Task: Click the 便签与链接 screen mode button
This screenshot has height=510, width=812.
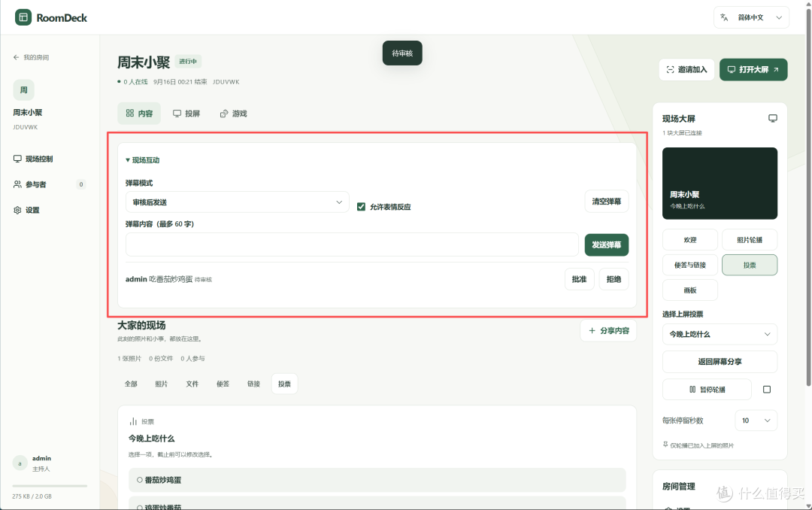Action: [x=689, y=265]
